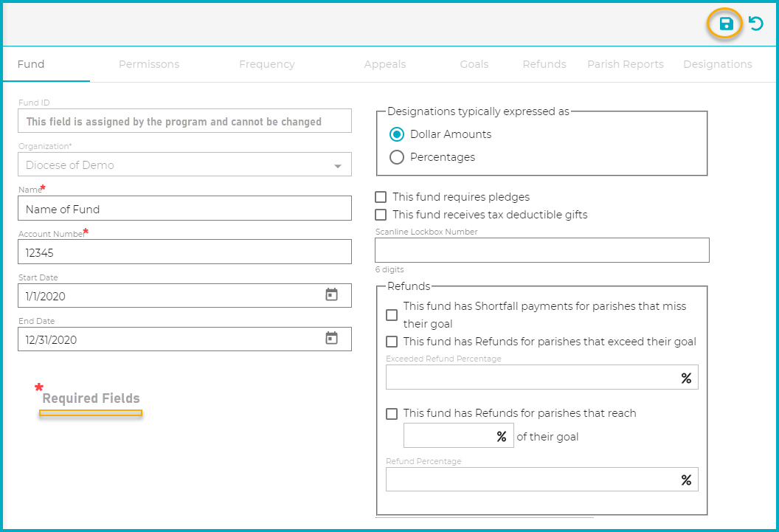This screenshot has width=779, height=532.
Task: Click the Name field with 'Name of Fund'
Action: tap(185, 208)
